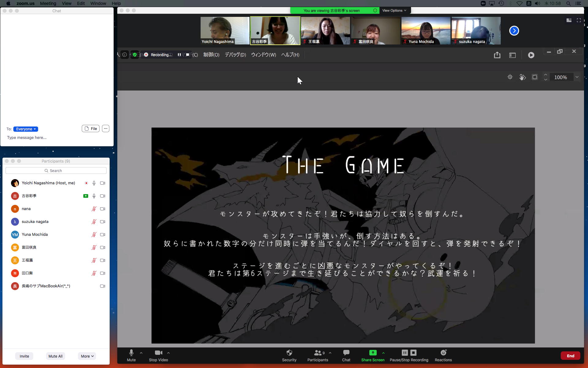Mute your microphone in the toolbar
Image resolution: width=588 pixels, height=368 pixels.
(131, 353)
